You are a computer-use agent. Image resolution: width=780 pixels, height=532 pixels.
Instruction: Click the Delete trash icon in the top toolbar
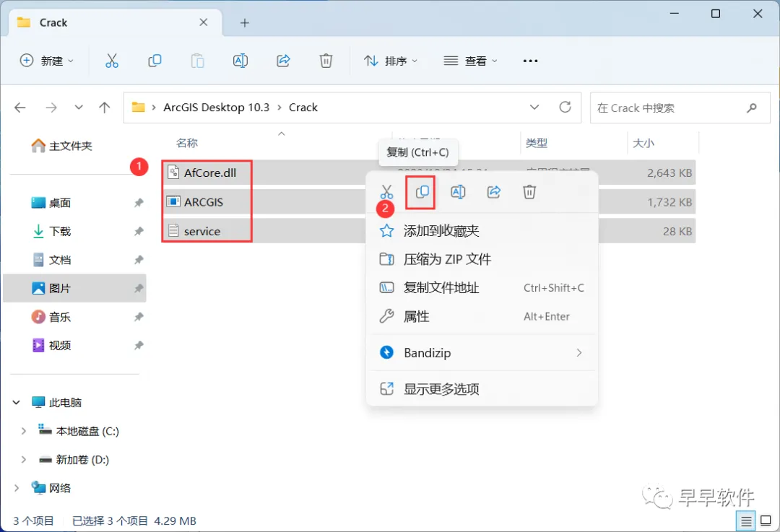tap(326, 61)
